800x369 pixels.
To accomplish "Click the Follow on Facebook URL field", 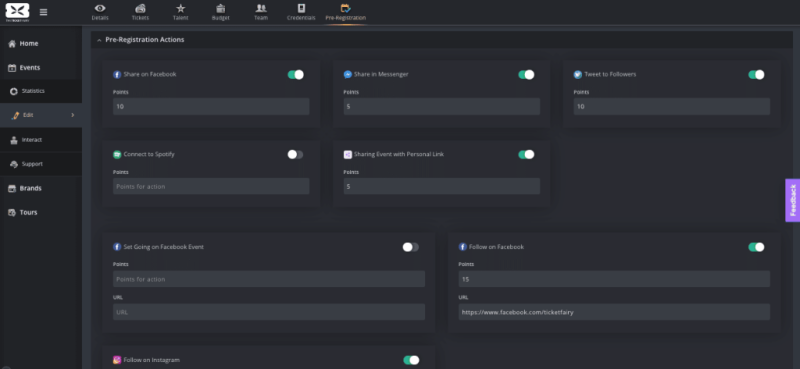I will [614, 312].
